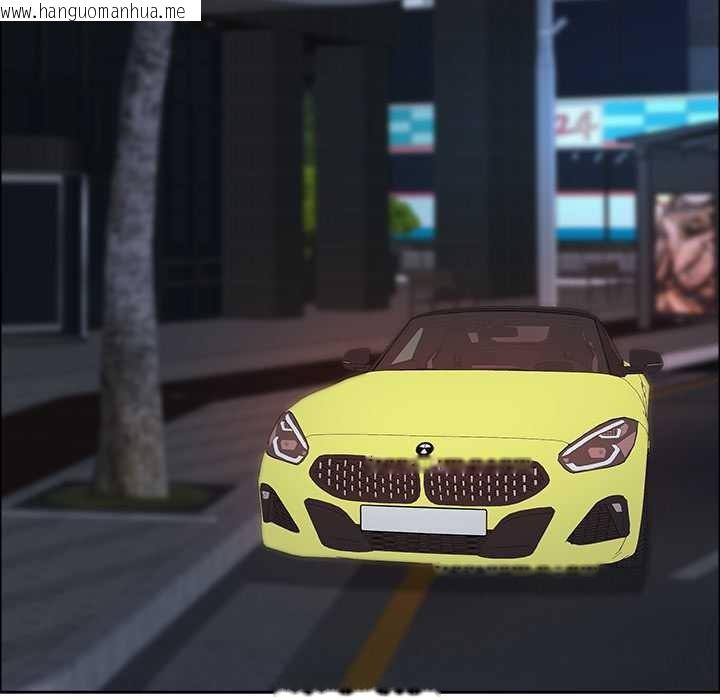Click the right kidney grille
720x700 pixels.
click(486, 483)
